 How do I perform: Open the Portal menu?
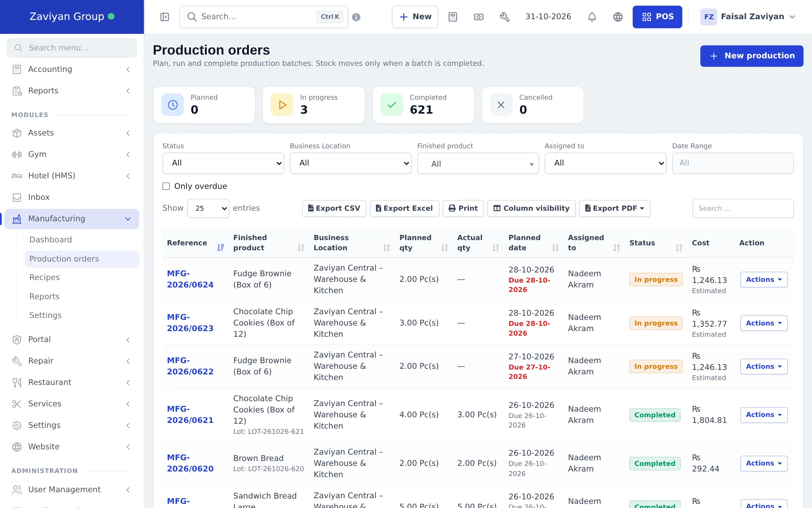coord(72,339)
